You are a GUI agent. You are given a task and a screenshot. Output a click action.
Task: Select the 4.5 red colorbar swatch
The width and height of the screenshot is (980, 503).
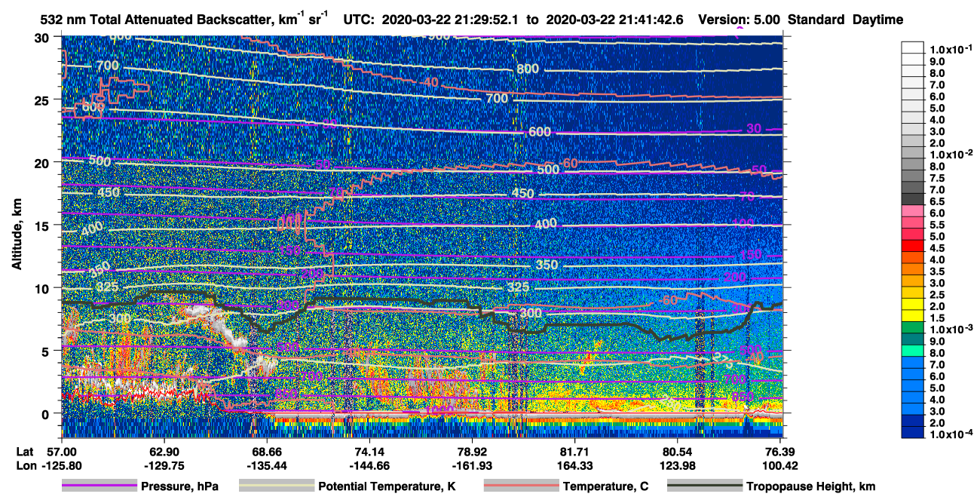coord(913,248)
